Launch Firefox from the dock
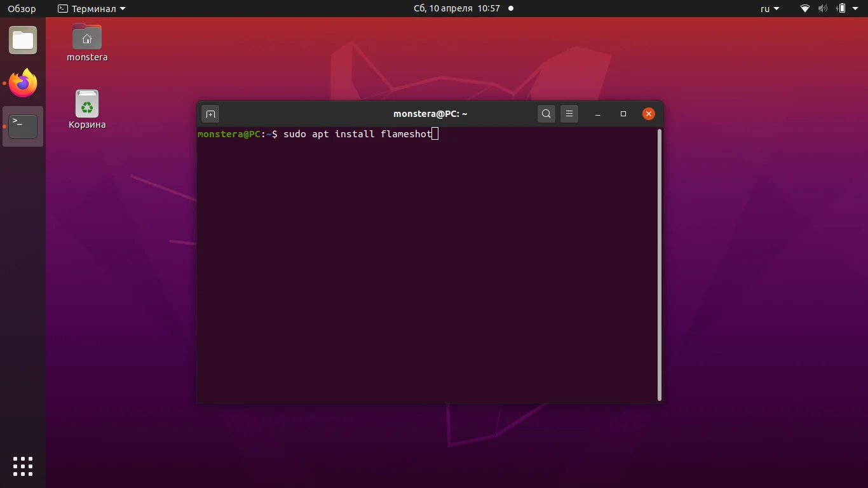Image resolution: width=868 pixels, height=488 pixels. click(23, 83)
